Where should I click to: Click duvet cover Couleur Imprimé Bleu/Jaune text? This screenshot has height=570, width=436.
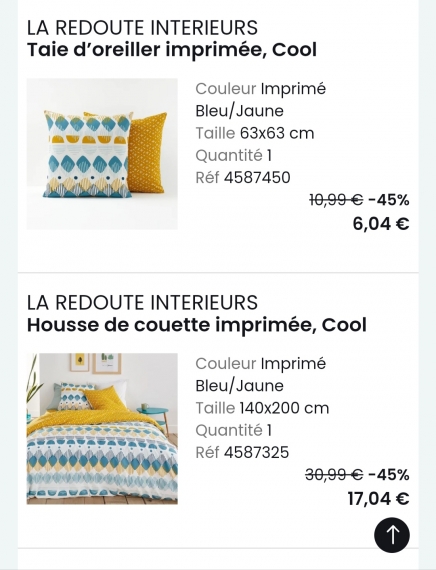coord(261,374)
